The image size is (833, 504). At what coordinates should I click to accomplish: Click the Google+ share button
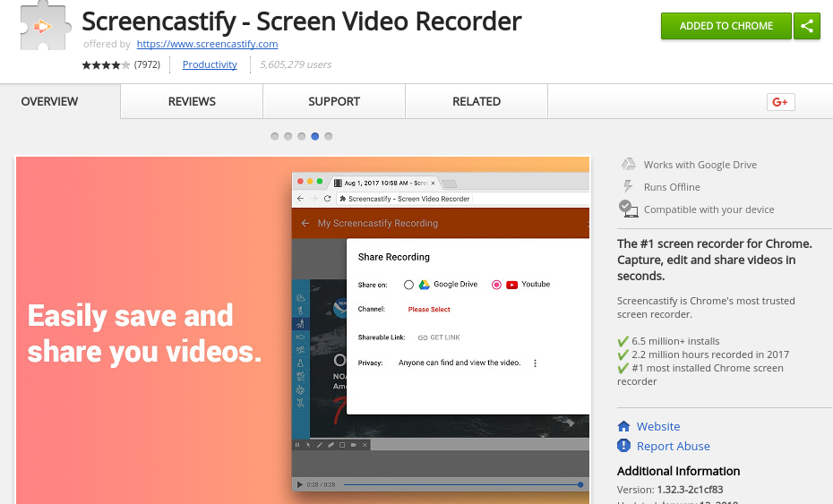[780, 102]
